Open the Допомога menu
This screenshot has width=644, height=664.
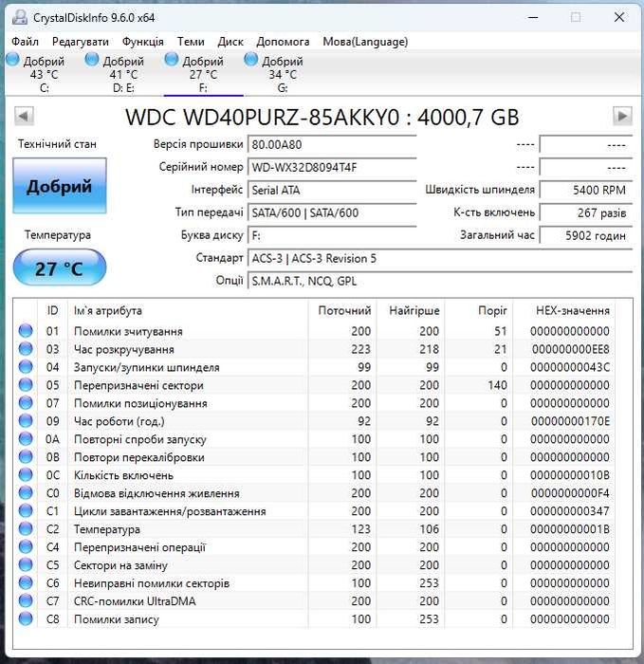pyautogui.click(x=283, y=42)
